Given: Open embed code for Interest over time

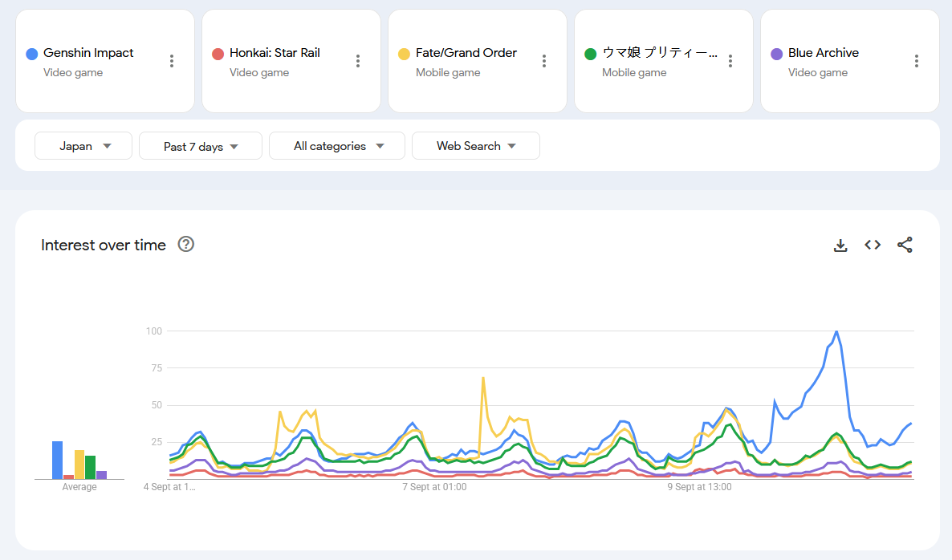Looking at the screenshot, I should point(873,246).
